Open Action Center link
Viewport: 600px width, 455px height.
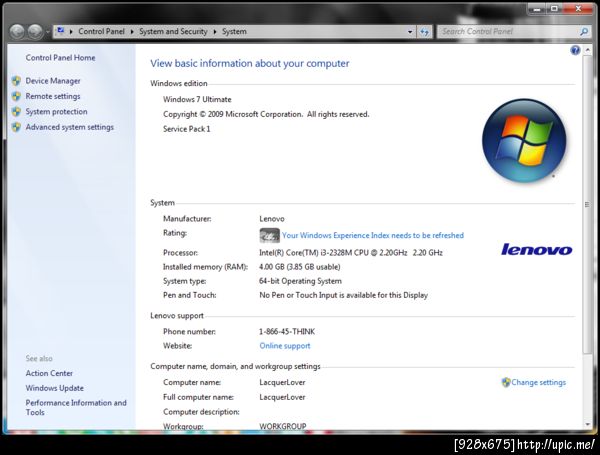pos(49,373)
